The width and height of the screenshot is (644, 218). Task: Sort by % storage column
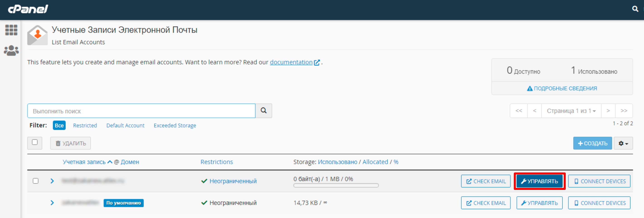(x=396, y=162)
